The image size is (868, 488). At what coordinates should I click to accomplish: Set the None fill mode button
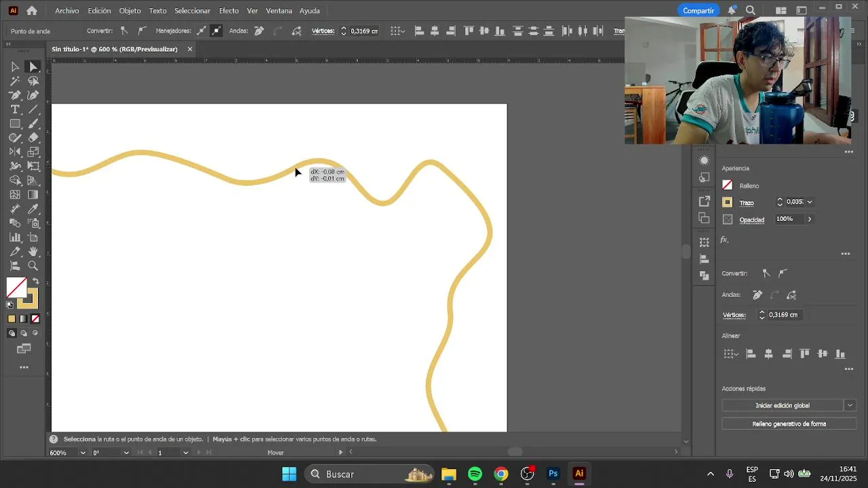35,319
